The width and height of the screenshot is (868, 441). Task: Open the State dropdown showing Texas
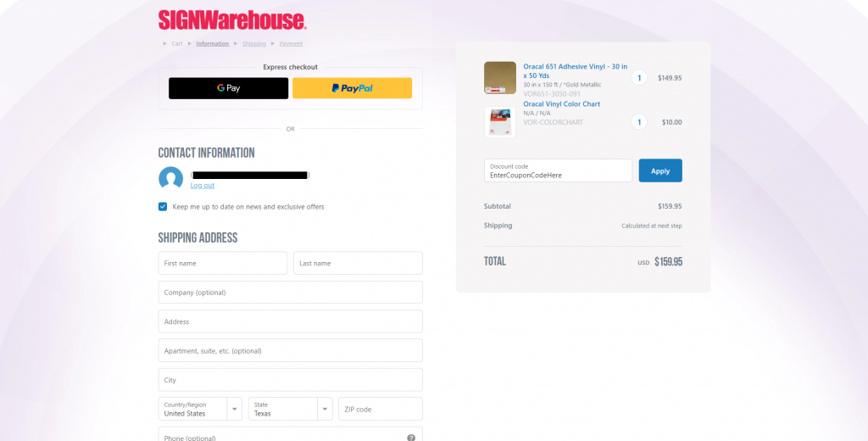290,409
